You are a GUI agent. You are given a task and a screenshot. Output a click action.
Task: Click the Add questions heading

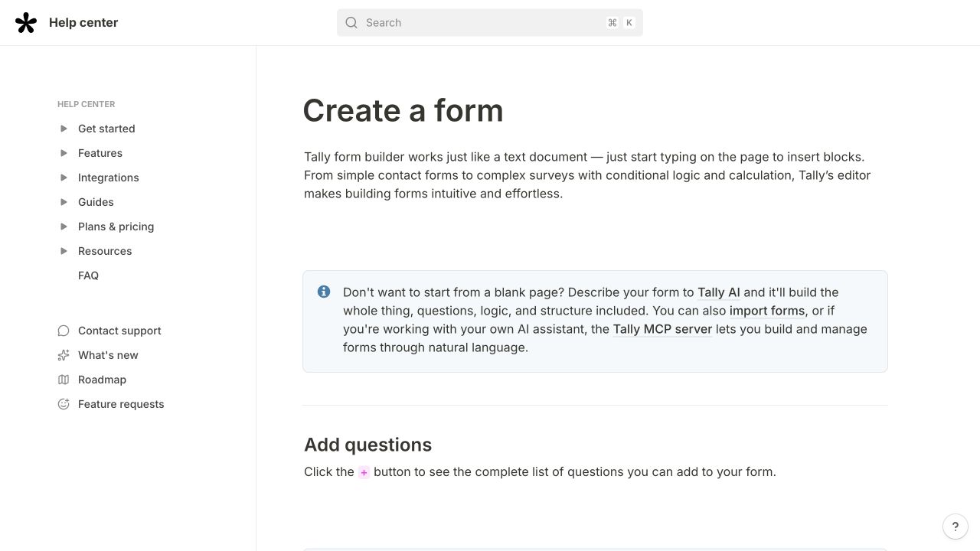point(367,445)
